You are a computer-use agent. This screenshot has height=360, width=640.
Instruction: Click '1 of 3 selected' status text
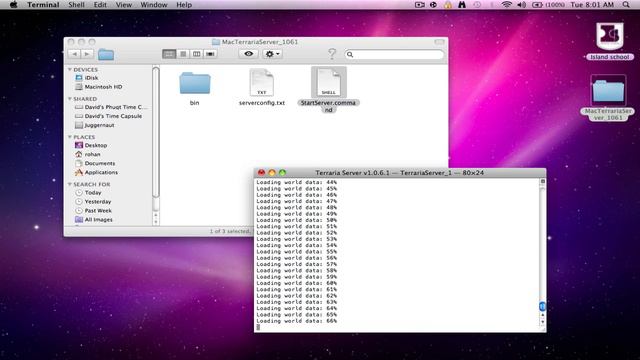[230, 231]
